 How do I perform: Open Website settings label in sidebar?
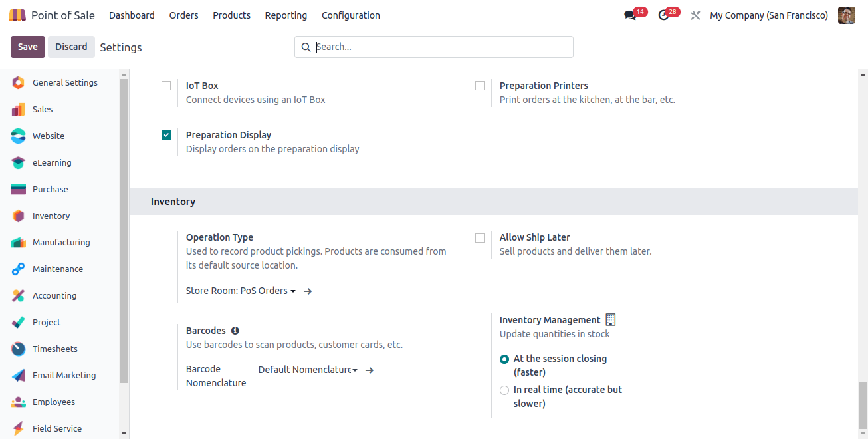click(x=49, y=136)
